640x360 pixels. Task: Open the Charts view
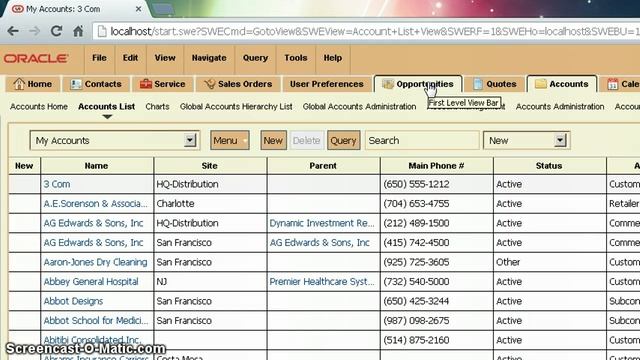pos(157,107)
